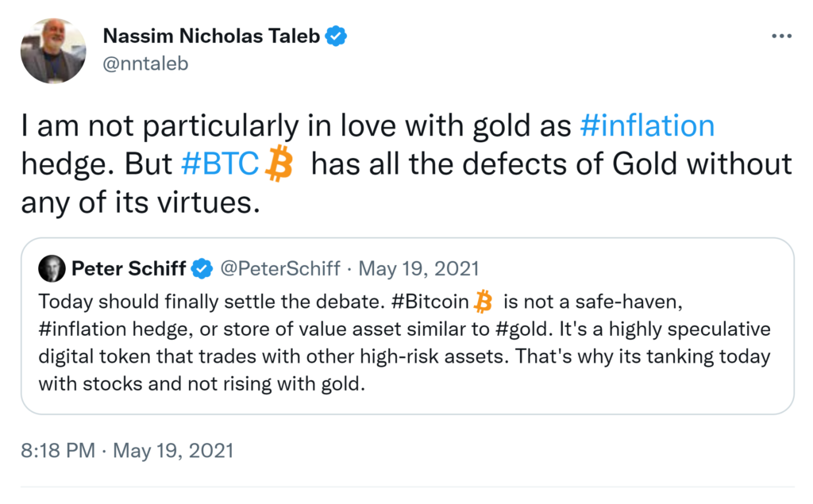Click the verified badge beside Nassim Nicholas Taleb
This screenshot has width=813, height=504.
[x=337, y=36]
